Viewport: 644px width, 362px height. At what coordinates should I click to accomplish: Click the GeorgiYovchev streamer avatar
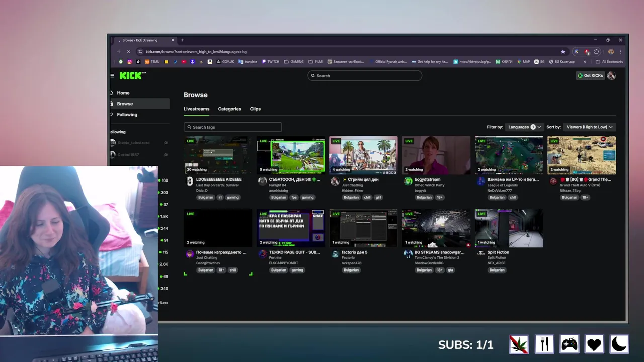click(190, 254)
